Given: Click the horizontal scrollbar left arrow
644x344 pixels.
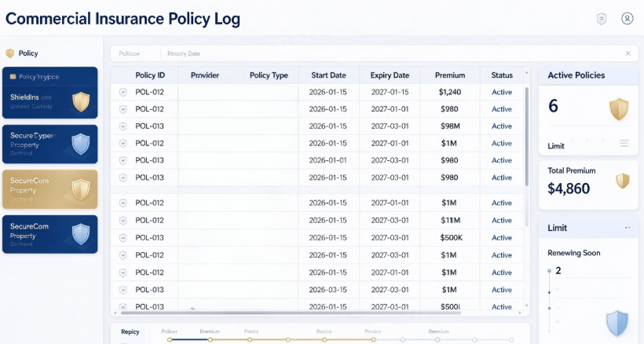Looking at the screenshot, I should (115, 313).
